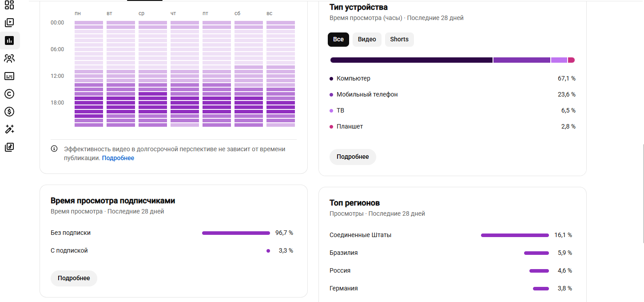644x302 pixels.
Task: Open the Dashboard icon in the sidebar
Action: click(x=9, y=5)
